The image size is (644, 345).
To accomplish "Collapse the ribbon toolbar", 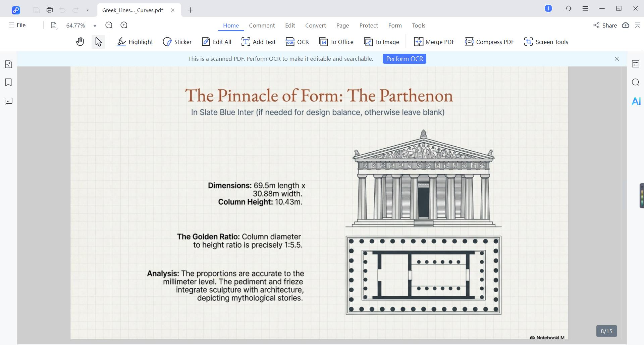I will click(x=638, y=26).
